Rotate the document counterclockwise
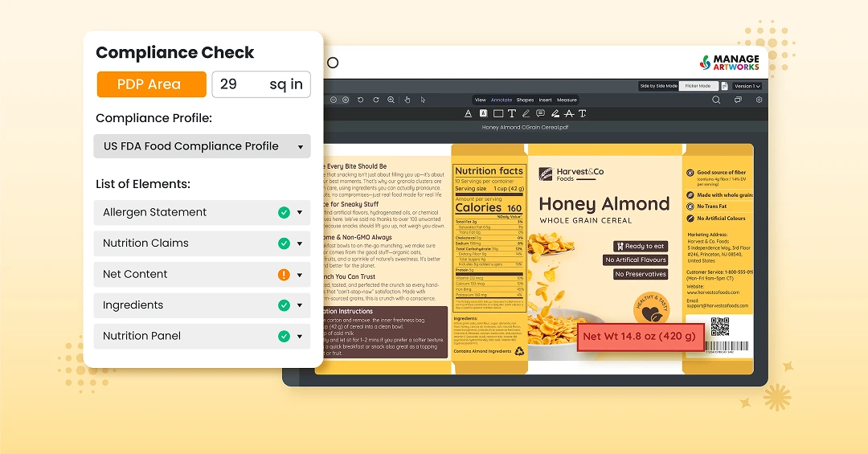Image resolution: width=868 pixels, height=454 pixels. pyautogui.click(x=360, y=100)
